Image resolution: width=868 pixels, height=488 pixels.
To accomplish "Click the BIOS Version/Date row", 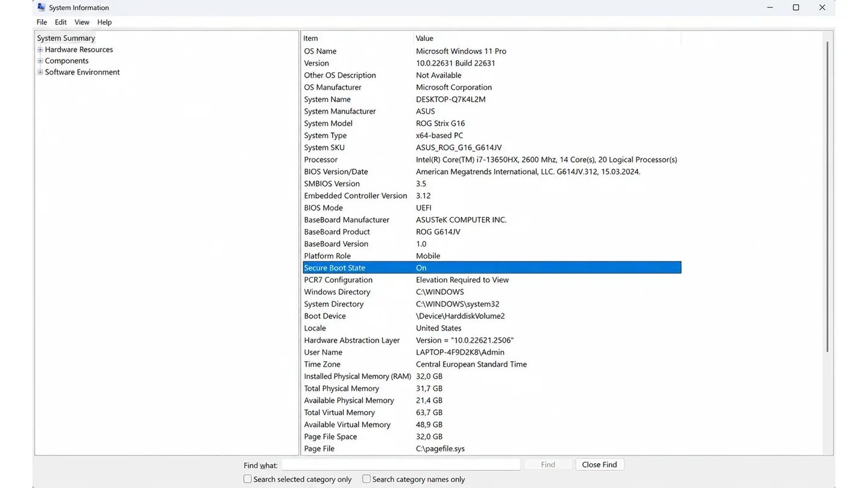I will (x=492, y=172).
